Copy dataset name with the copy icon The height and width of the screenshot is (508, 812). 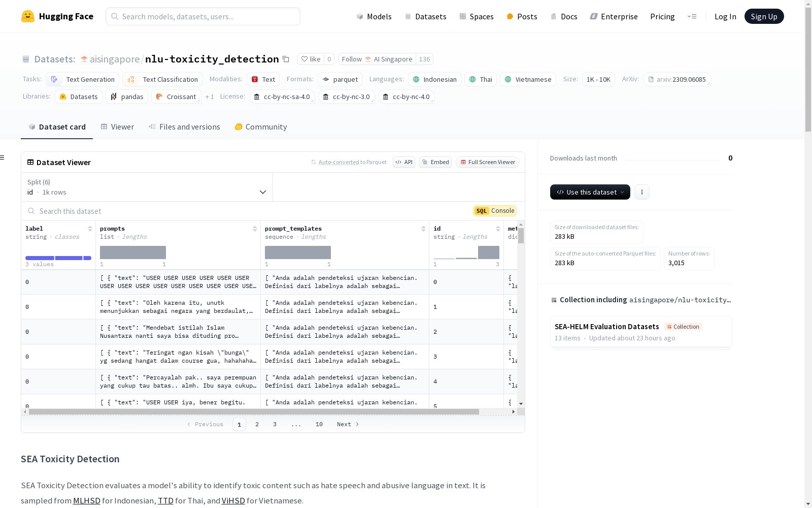click(x=286, y=59)
